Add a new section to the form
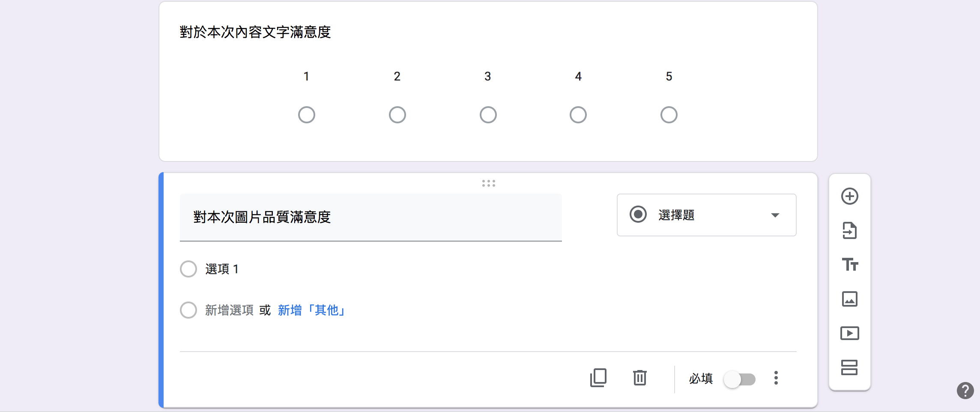 point(849,367)
